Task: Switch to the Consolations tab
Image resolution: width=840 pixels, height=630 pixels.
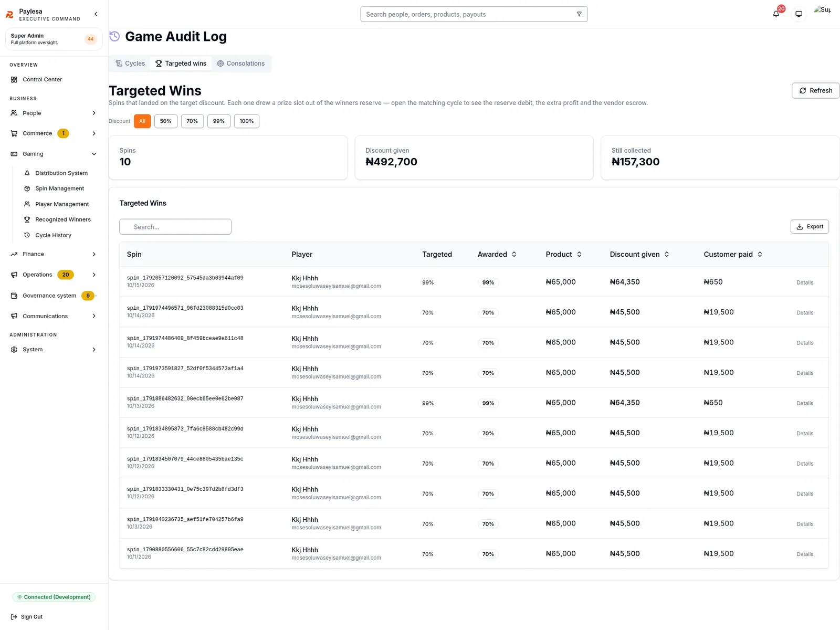Action: [241, 64]
